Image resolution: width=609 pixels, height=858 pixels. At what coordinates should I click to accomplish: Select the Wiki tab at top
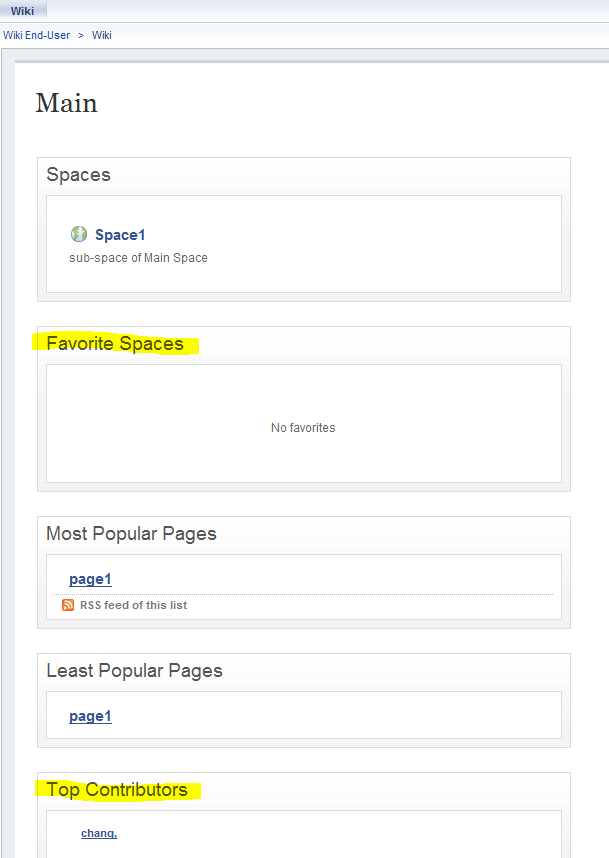click(22, 11)
